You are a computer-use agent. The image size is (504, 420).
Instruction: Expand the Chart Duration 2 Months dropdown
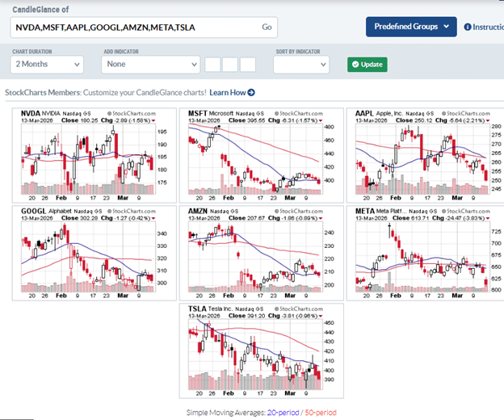[47, 65]
